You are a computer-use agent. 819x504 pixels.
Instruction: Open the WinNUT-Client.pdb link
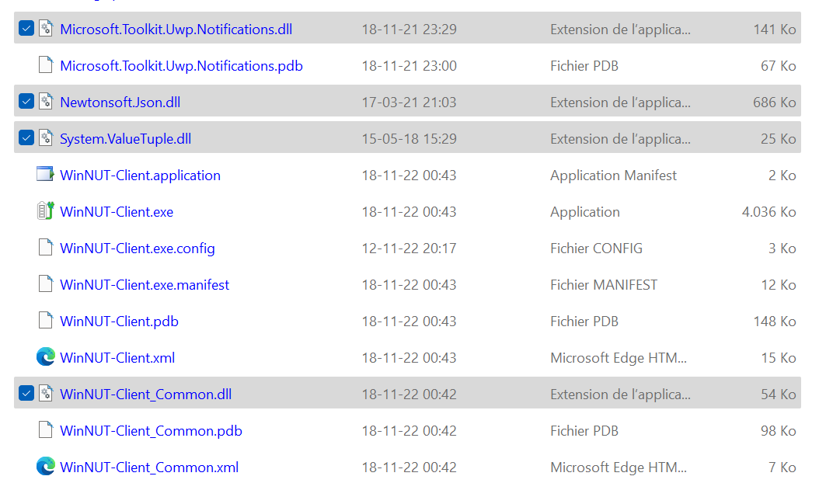click(118, 321)
